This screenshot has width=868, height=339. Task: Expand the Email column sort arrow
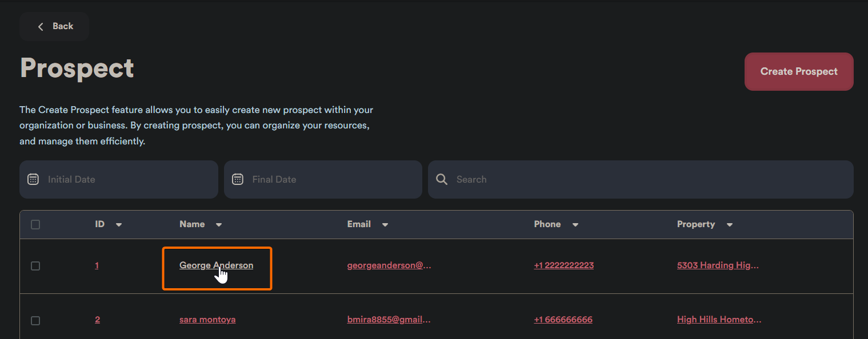click(385, 225)
